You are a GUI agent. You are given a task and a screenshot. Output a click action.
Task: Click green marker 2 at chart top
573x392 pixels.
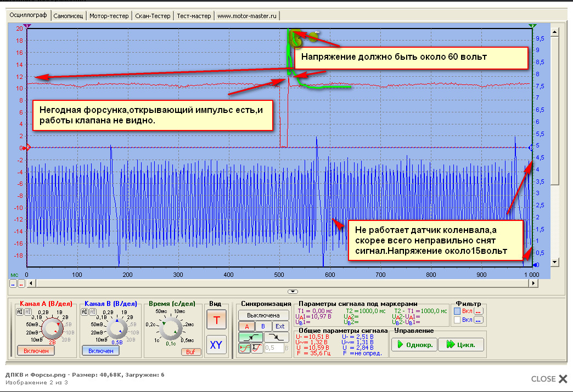tap(532, 26)
